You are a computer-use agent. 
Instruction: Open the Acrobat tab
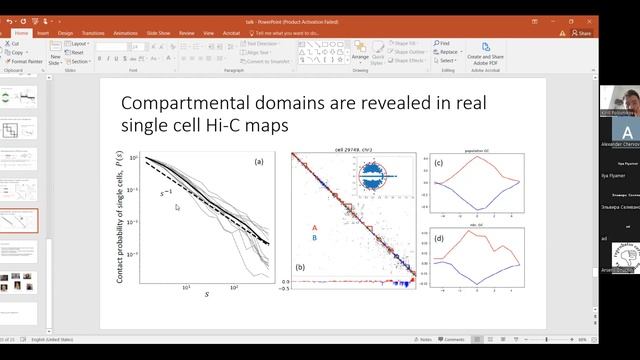231,33
